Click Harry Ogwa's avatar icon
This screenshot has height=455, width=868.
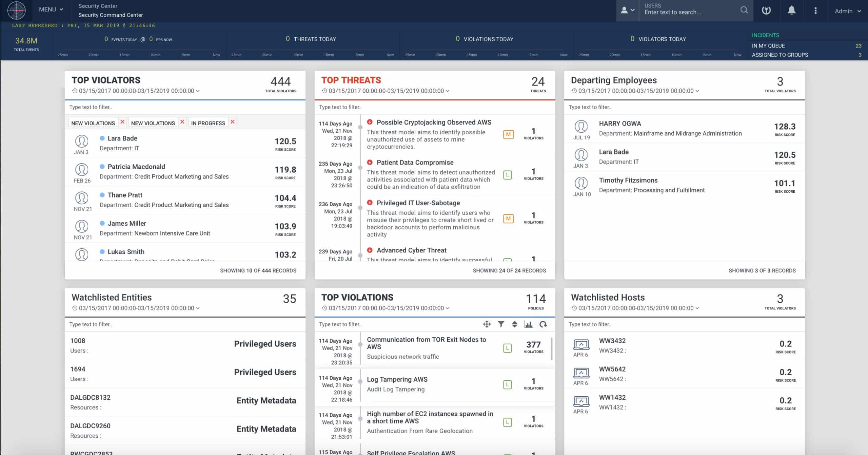pyautogui.click(x=581, y=127)
